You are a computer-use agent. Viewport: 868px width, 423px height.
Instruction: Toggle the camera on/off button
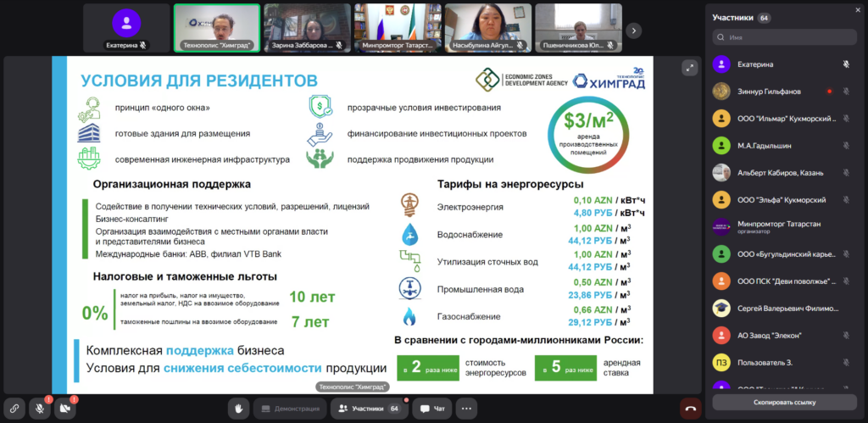pos(65,409)
